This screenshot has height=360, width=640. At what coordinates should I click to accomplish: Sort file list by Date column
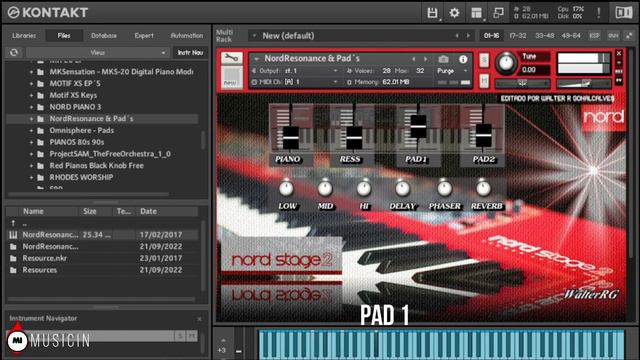coord(167,211)
